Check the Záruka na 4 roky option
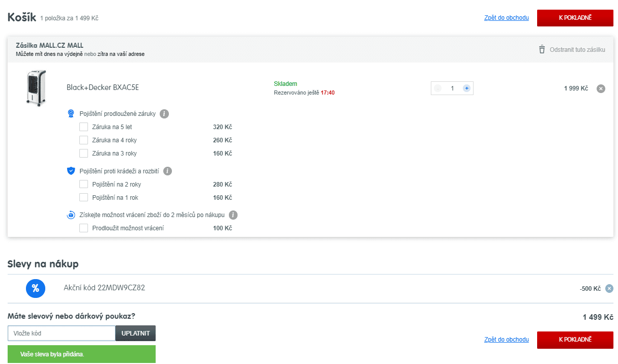The image size is (618, 364). coord(84,140)
